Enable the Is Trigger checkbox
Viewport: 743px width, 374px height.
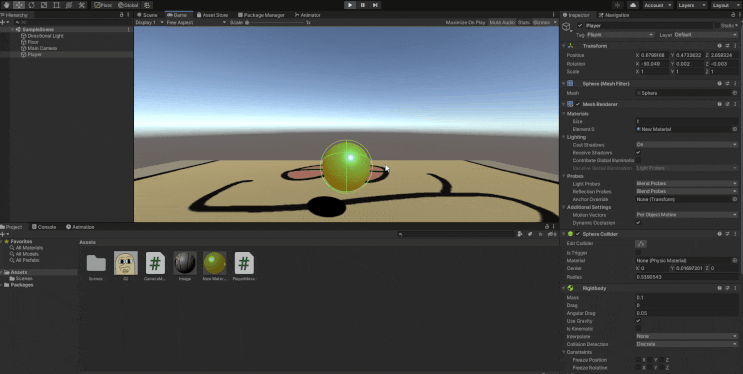tap(638, 253)
